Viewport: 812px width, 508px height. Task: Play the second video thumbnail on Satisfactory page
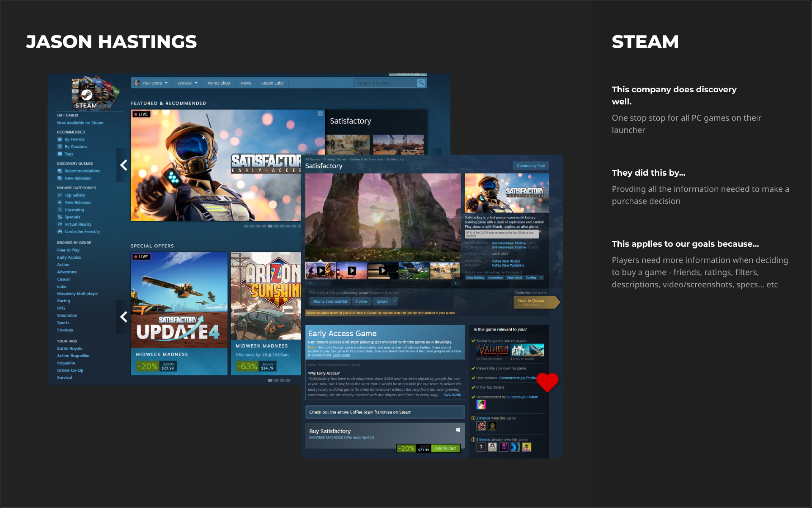pos(352,270)
